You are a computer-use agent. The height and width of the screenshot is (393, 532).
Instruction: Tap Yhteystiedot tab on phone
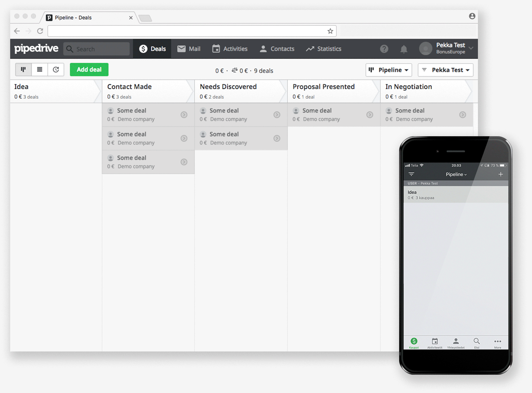456,343
